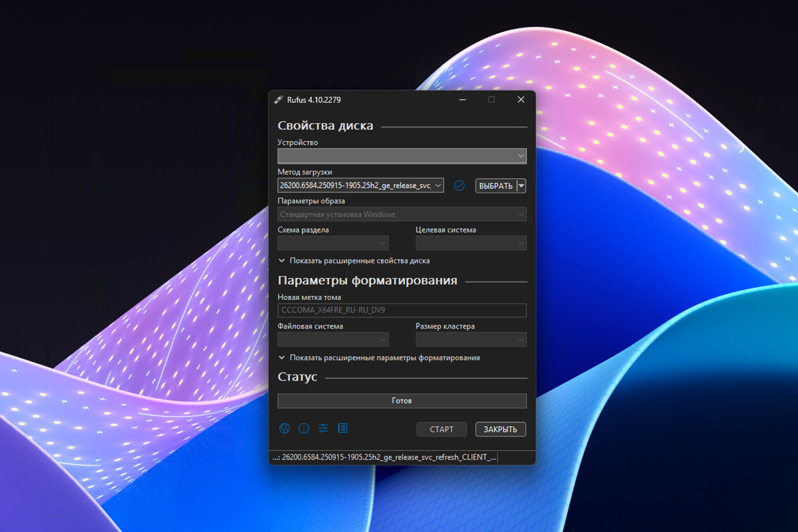Image resolution: width=798 pixels, height=532 pixels.
Task: Click the Rufus 4.10.2279 title text
Action: [314, 100]
